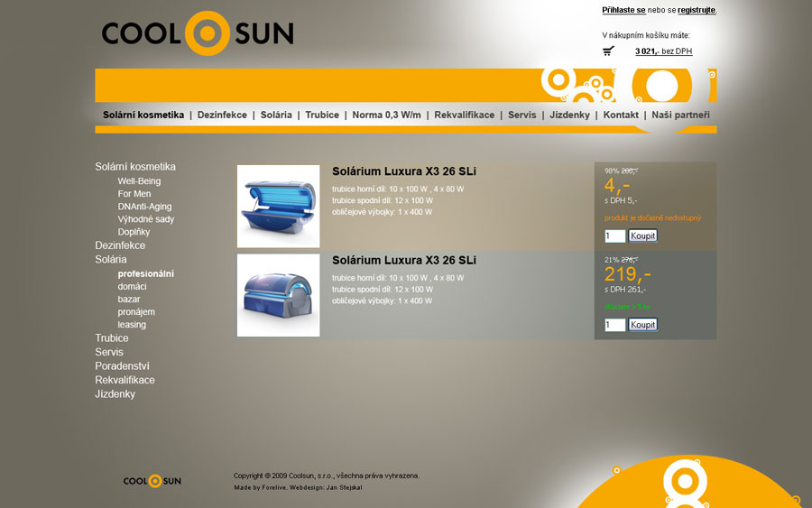Open Servis in top navigation
Viewport: 812px width, 508px height.
click(x=522, y=115)
